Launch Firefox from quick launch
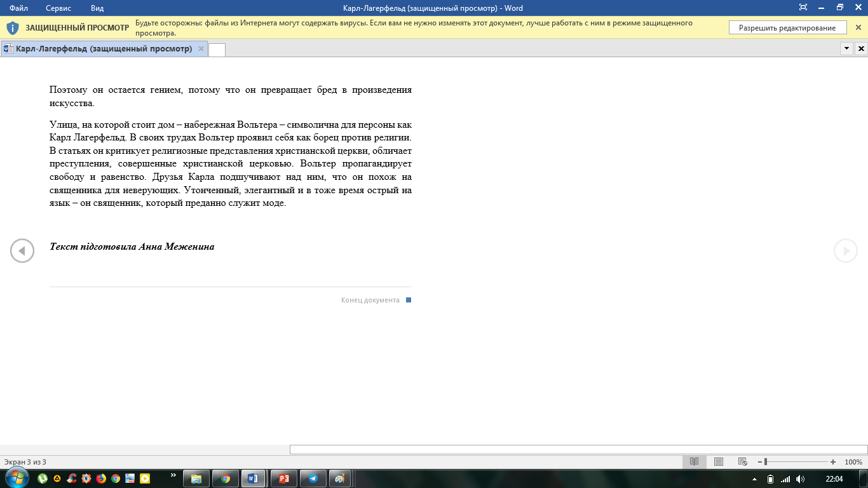Image resolution: width=868 pixels, height=488 pixels. (x=102, y=478)
